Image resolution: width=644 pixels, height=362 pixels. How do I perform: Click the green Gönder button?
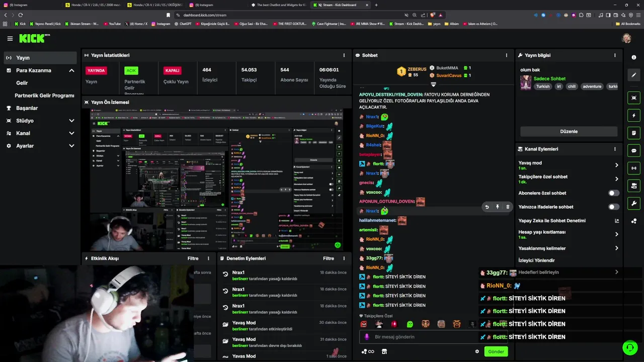point(496,351)
